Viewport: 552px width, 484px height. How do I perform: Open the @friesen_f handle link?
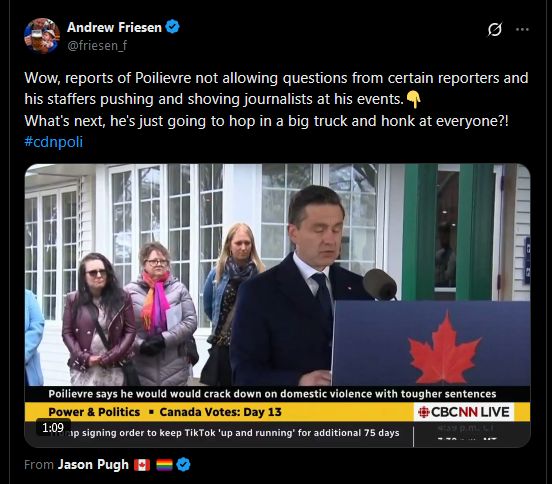point(97,45)
